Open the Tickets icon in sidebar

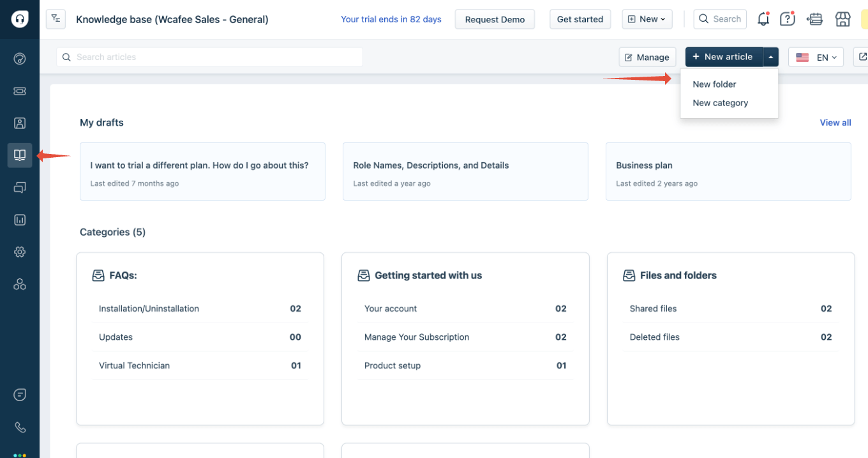(20, 91)
